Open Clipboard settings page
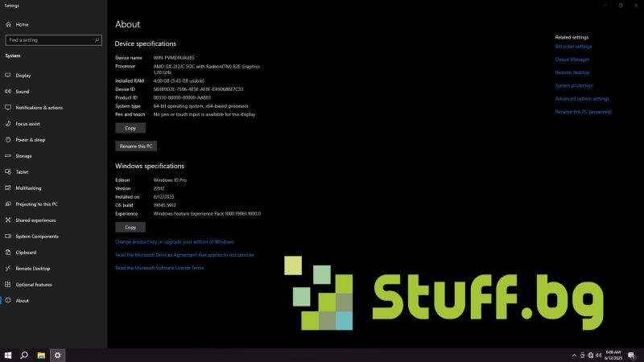The width and height of the screenshot is (644, 362). 26,253
